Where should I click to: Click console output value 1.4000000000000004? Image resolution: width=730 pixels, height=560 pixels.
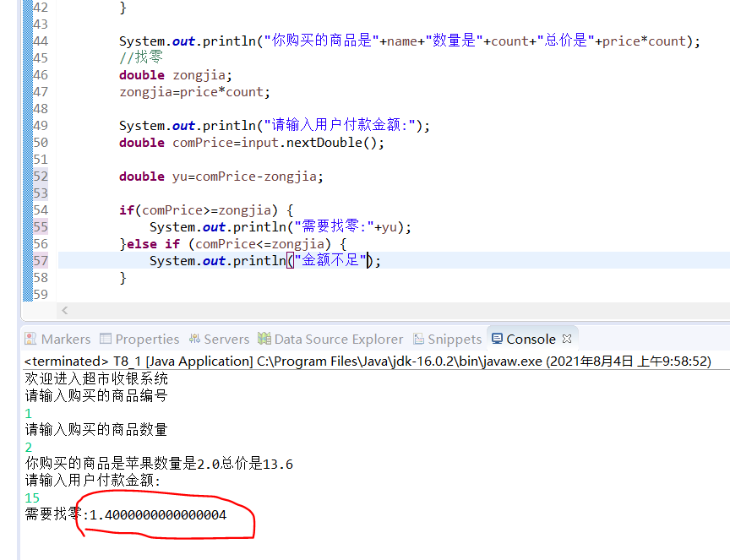point(158,514)
